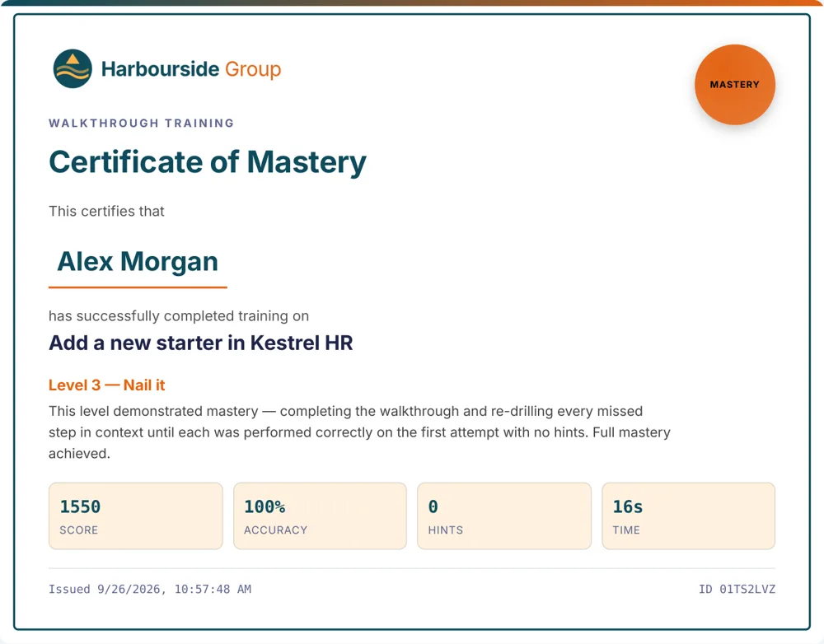Click the orange underline beneath Alex Morgan
Screen dimensions: 824x644
click(x=138, y=287)
